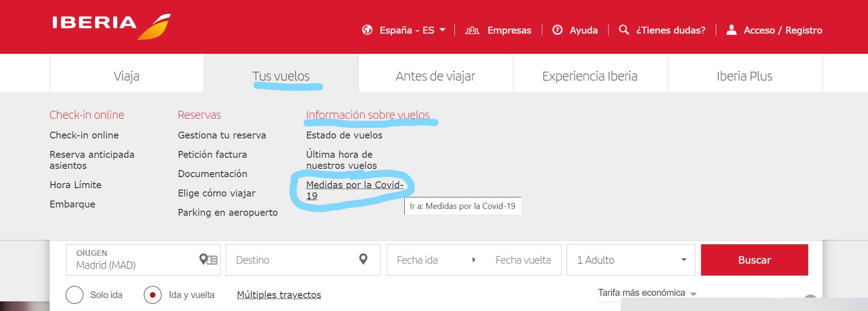
Task: Open the Múltiples trayectos link
Action: coord(279,295)
